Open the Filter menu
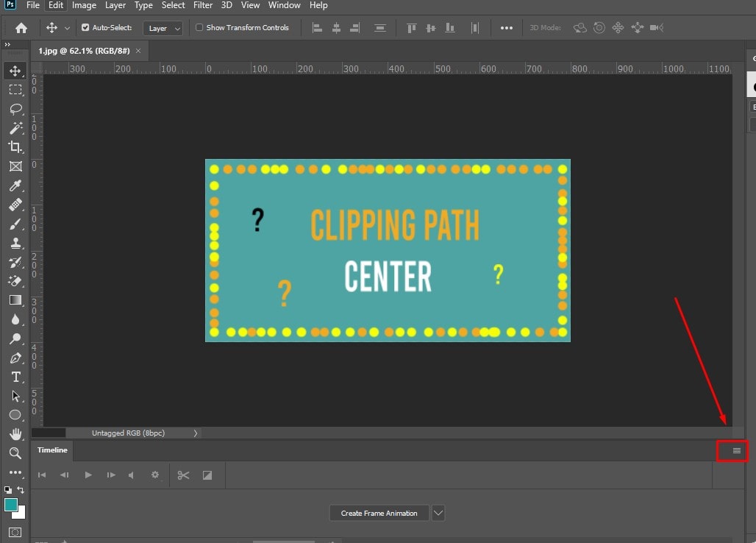 (x=203, y=5)
